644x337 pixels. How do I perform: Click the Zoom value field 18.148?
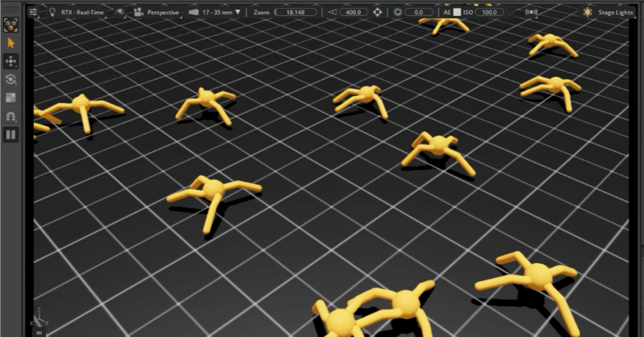click(296, 12)
